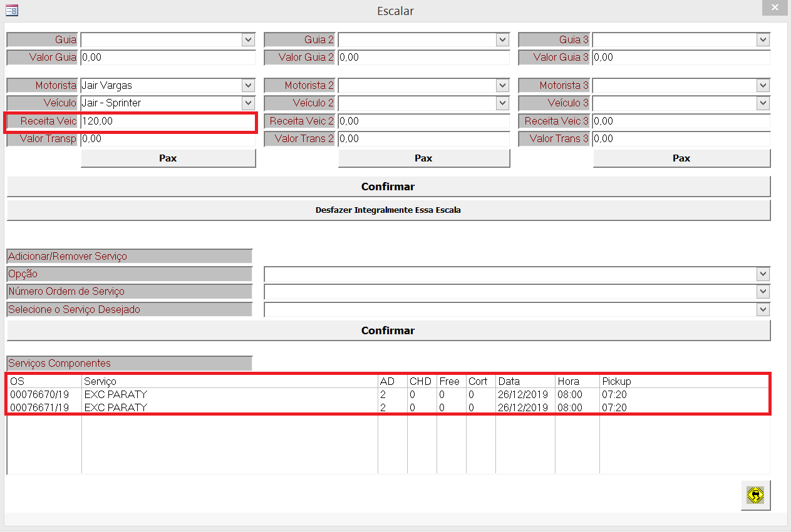Expand the Número Ordem de Serviço dropdown
The height and width of the screenshot is (532, 791).
click(762, 292)
